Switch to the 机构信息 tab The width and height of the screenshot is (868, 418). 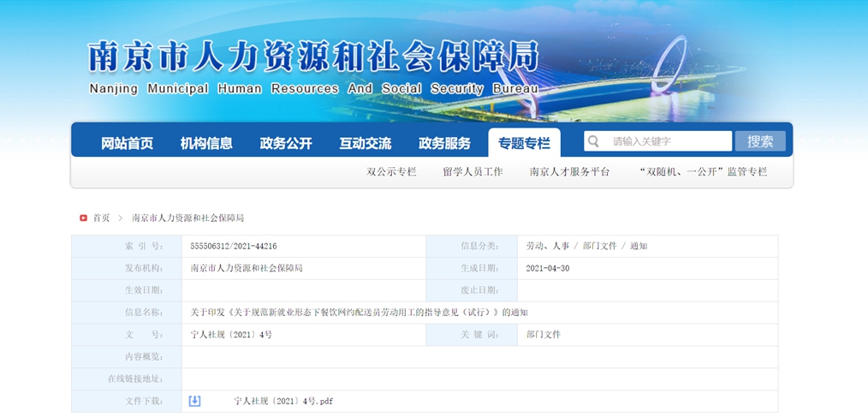point(206,143)
